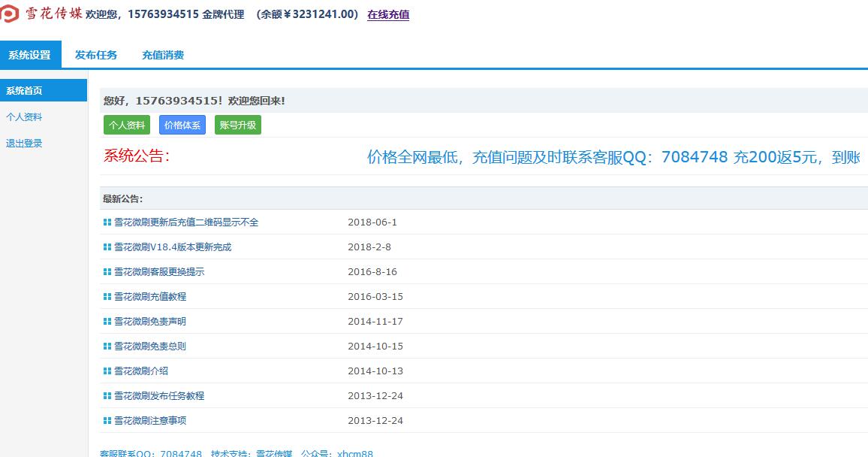
Task: View the 雪花微刷发布任务教程 announcement
Action: [x=159, y=396]
